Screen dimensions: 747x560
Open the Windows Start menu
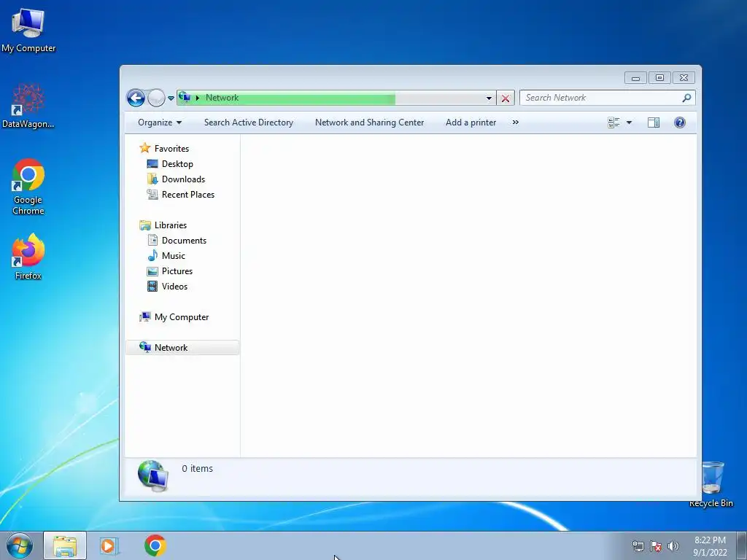point(20,545)
